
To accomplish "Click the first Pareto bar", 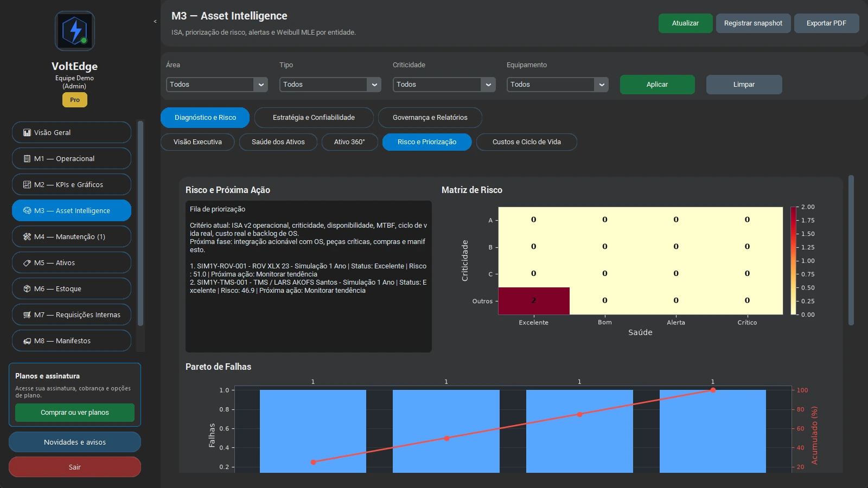I will [x=313, y=431].
